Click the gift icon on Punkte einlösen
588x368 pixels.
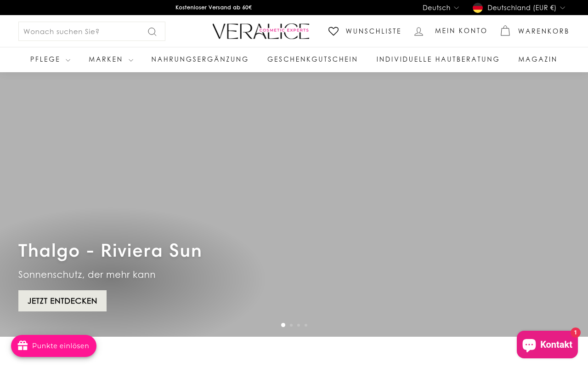pyautogui.click(x=23, y=346)
